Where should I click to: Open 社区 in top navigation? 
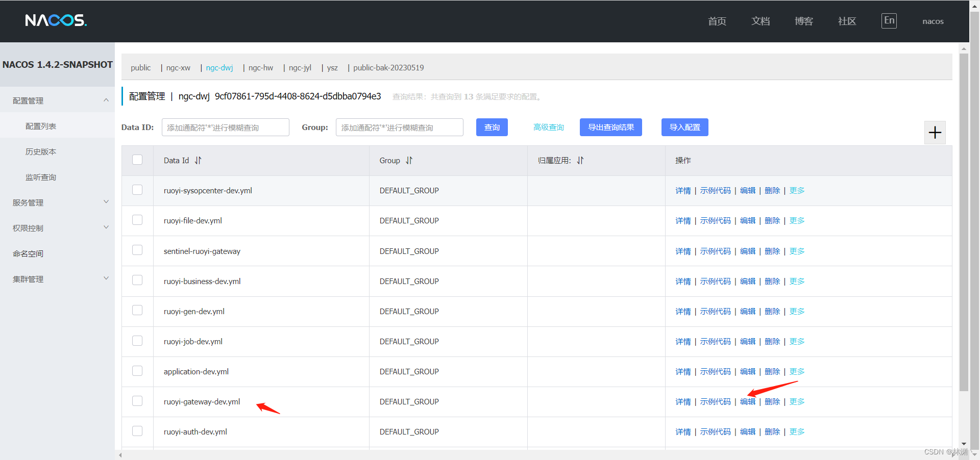coord(847,21)
